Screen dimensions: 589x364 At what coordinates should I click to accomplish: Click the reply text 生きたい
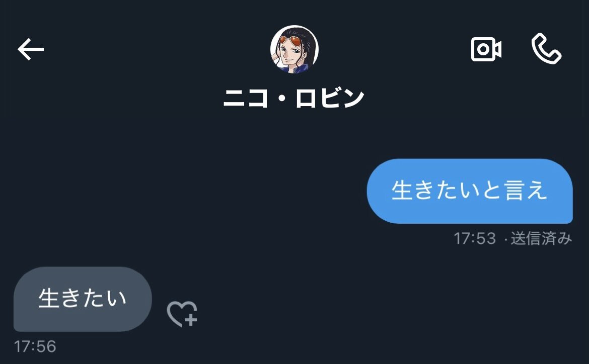(82, 298)
